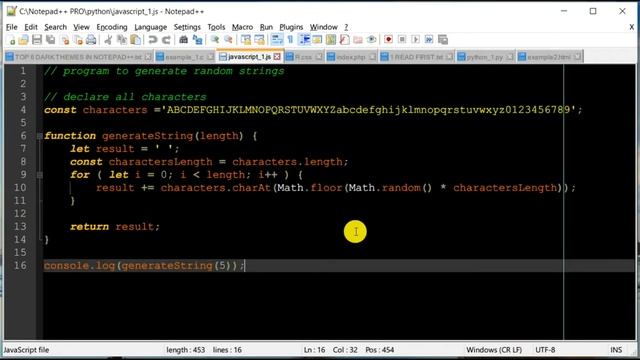
Task: Open the View menu
Action: click(81, 27)
